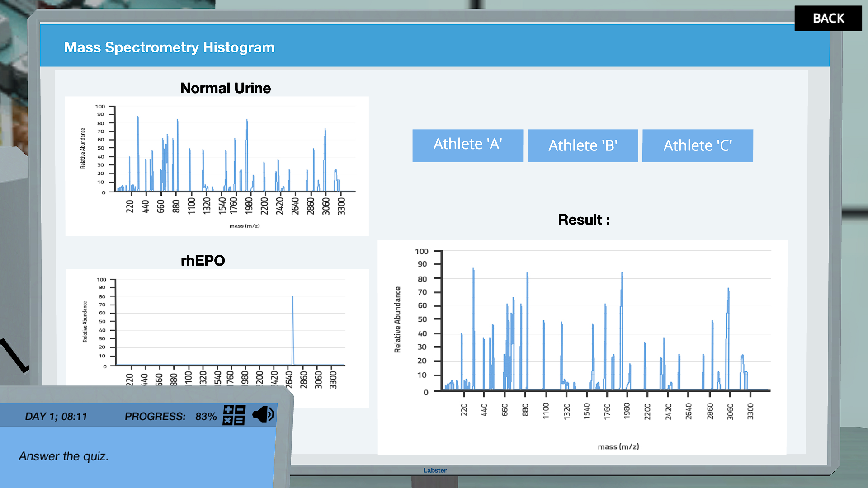Click the 'Answer the quiz.' instruction text

(64, 456)
